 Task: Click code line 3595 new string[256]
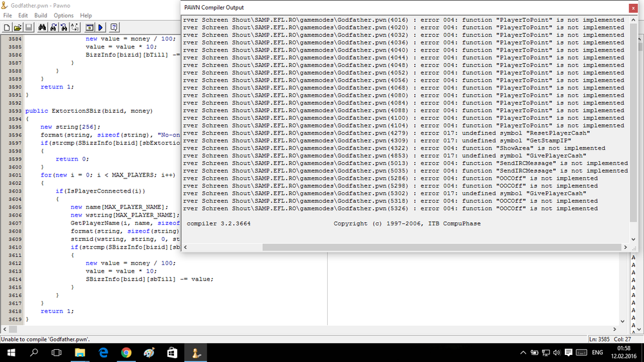point(70,127)
